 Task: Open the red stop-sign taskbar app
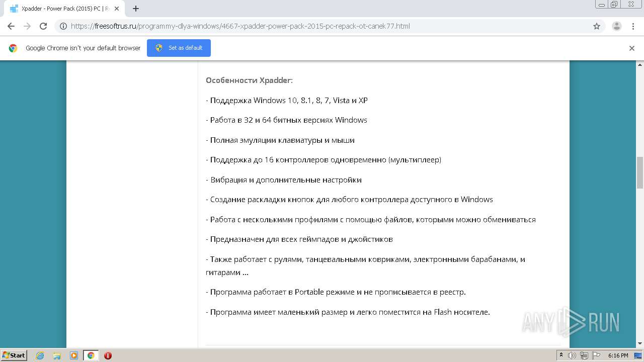click(x=108, y=355)
